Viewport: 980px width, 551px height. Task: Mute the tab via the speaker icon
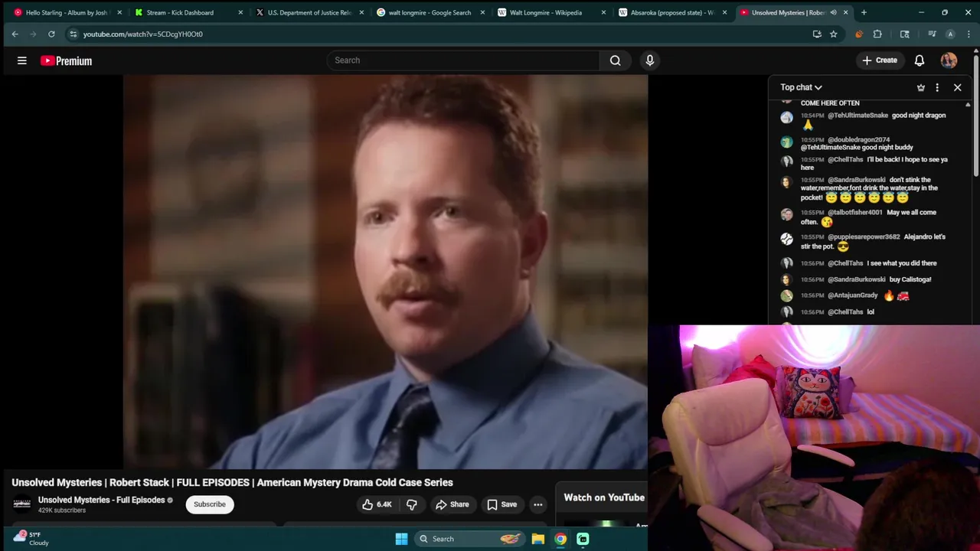(833, 12)
